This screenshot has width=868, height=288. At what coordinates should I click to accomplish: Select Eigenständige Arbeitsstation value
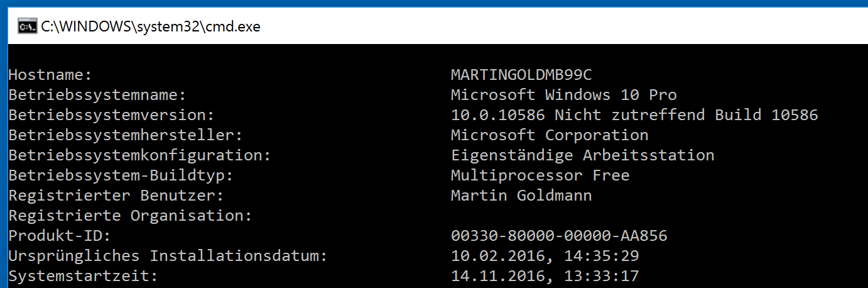[x=583, y=155]
